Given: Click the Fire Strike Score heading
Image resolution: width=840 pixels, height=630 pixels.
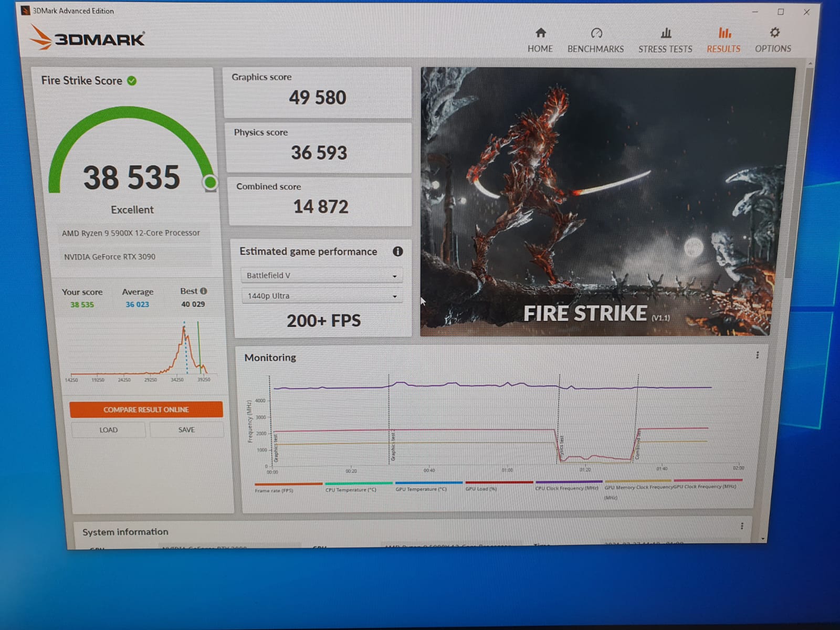Looking at the screenshot, I should [x=81, y=80].
